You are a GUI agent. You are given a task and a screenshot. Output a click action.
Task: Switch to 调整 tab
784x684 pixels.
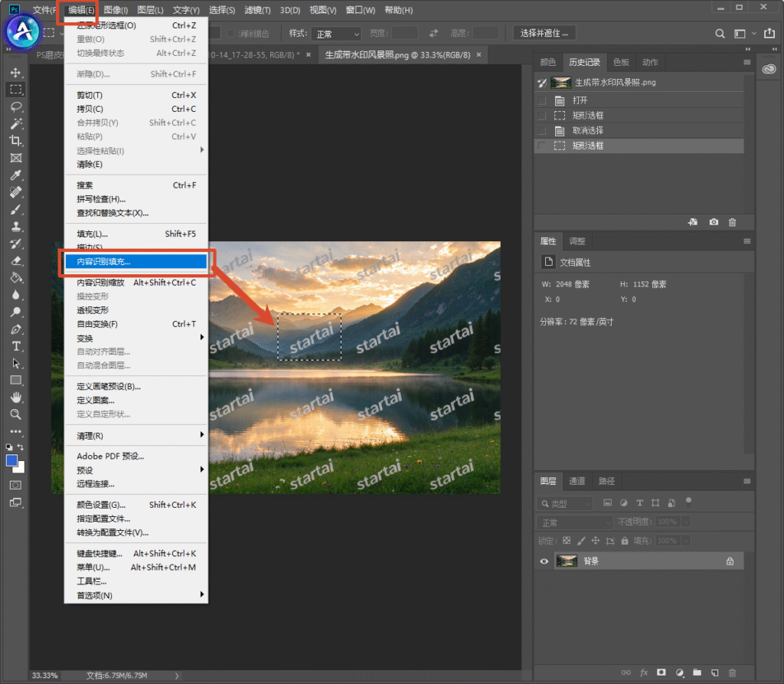577,241
